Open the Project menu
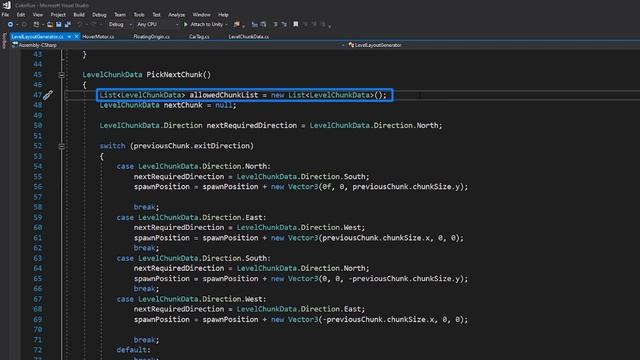Viewport: 640px width, 360px height. pos(58,15)
